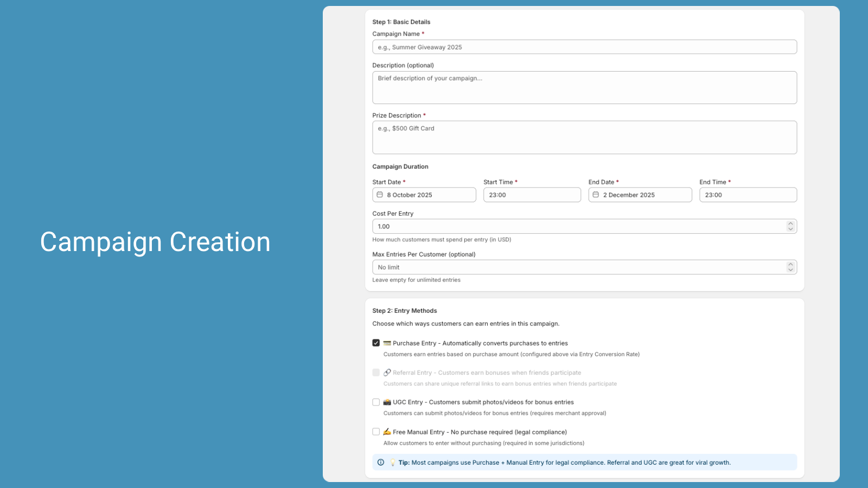Click into the Prize Description text area
868x488 pixels.
pos(584,137)
